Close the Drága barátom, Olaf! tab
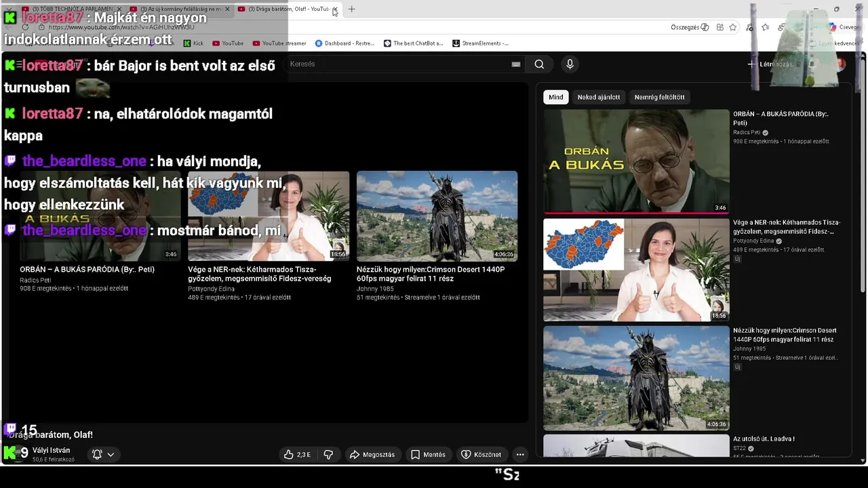Screen dimensions: 868x488 (334, 9)
